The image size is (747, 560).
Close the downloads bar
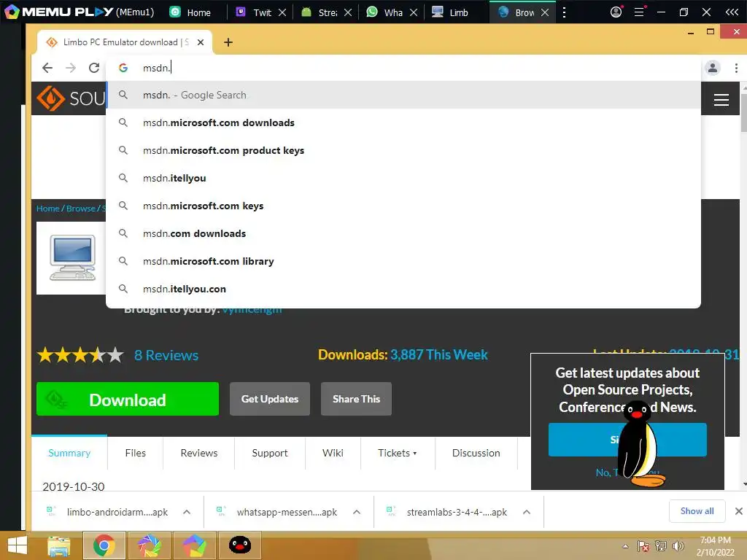tap(738, 511)
